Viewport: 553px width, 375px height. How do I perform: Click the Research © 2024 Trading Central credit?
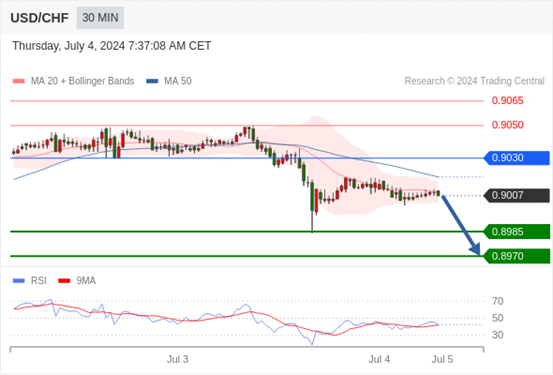pyautogui.click(x=474, y=81)
